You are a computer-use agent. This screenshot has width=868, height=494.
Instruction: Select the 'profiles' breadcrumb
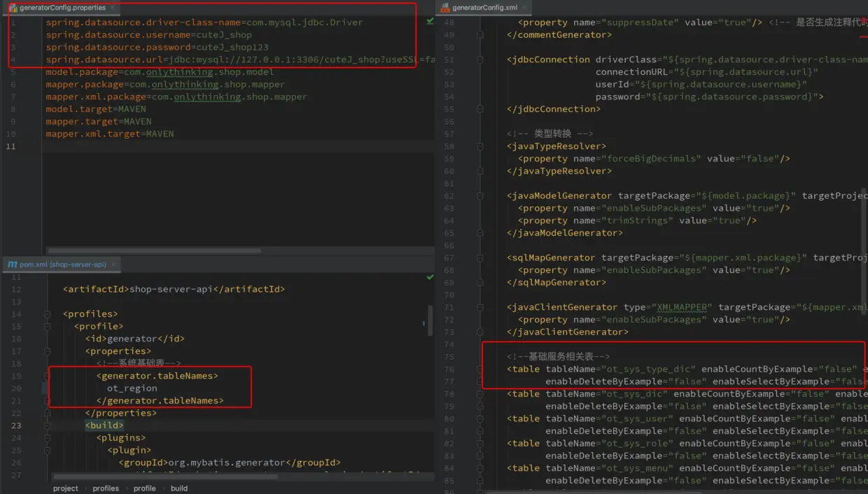pos(106,488)
